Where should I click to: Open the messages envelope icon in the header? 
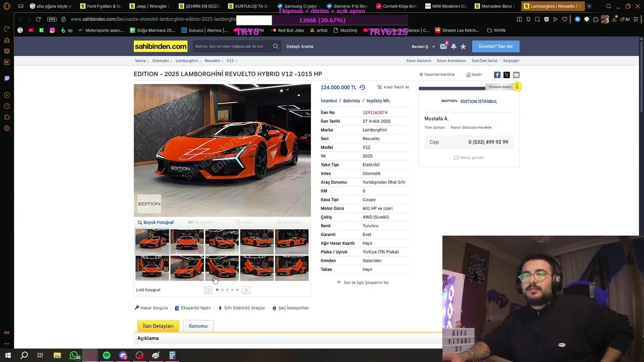click(443, 46)
